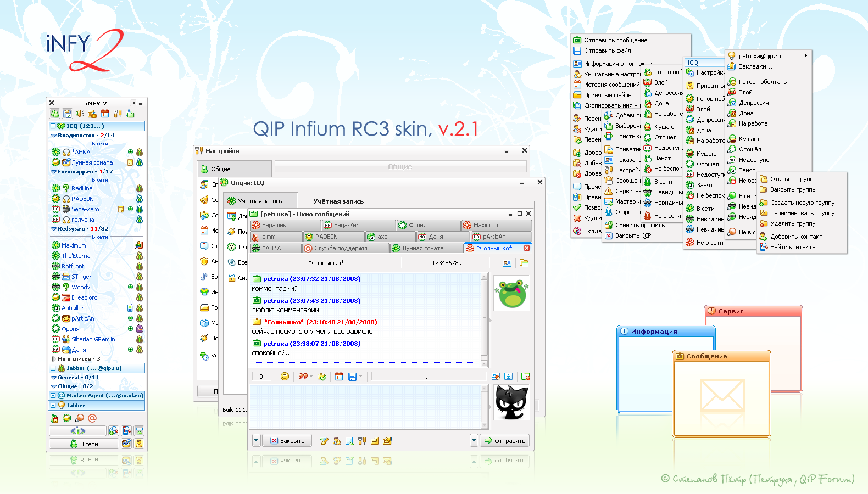Click the chat log vertical scrollbar
This screenshot has width=868, height=494.
pyautogui.click(x=484, y=320)
